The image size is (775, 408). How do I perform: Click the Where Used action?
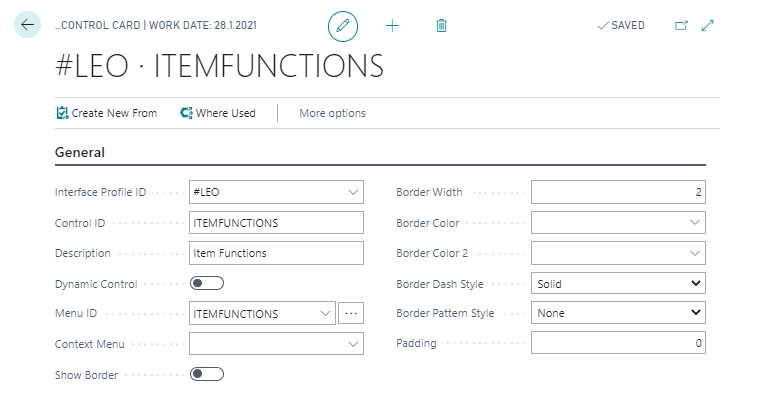pyautogui.click(x=218, y=113)
